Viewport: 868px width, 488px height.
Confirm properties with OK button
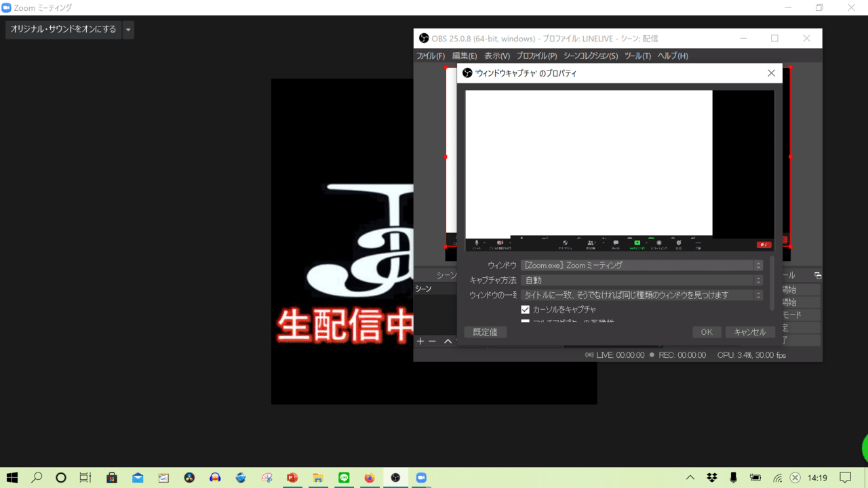coord(707,332)
